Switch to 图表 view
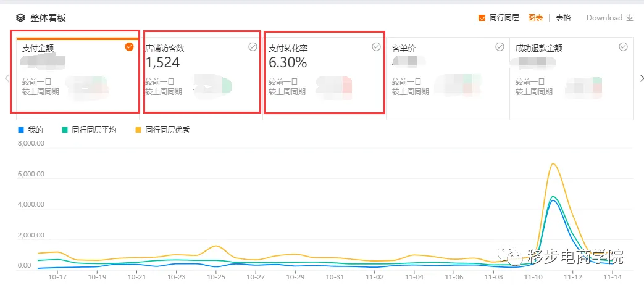 pos(535,18)
